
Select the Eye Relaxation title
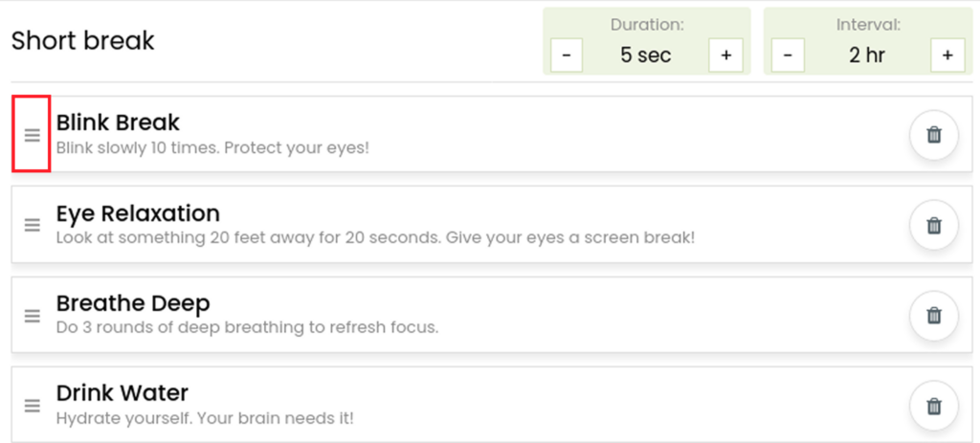[x=138, y=213]
